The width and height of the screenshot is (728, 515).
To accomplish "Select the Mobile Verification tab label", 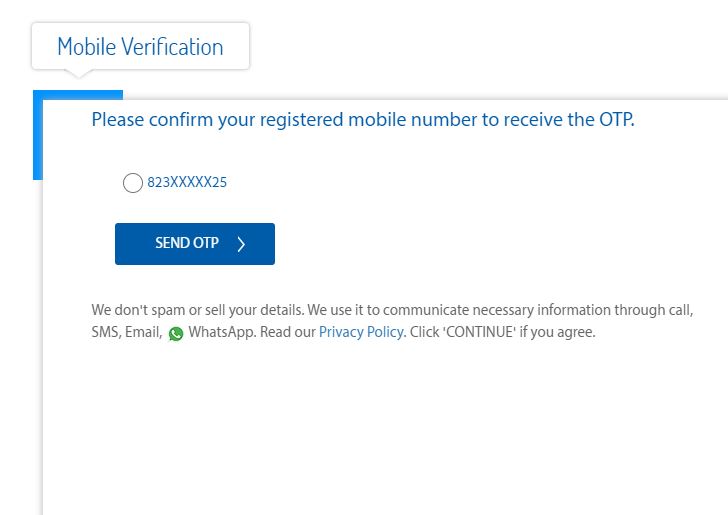I will (140, 47).
